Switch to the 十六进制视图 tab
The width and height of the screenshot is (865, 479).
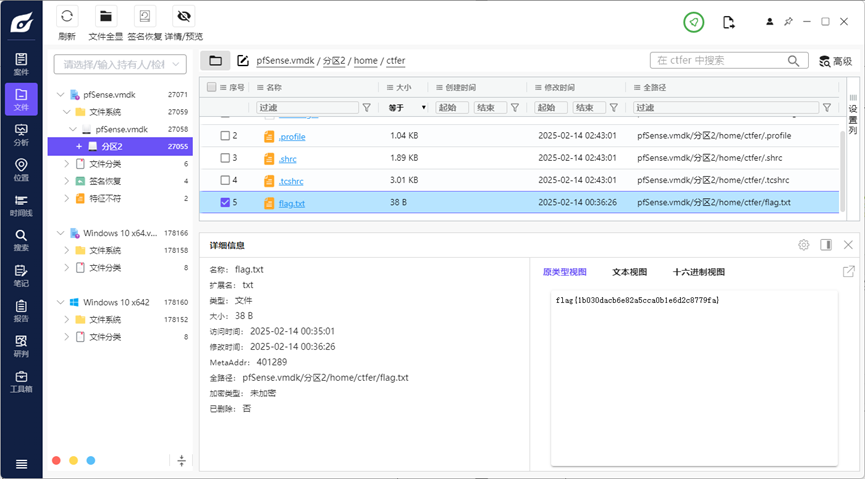pyautogui.click(x=698, y=272)
